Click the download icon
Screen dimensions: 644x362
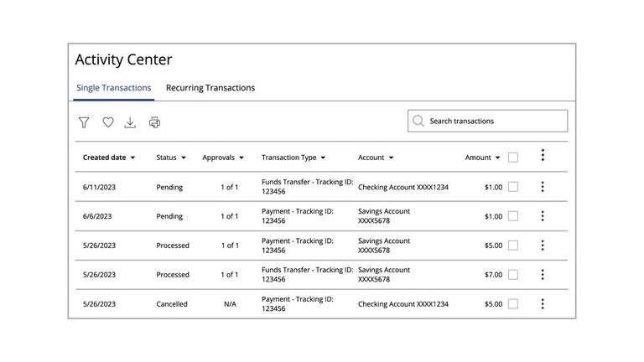coord(130,122)
